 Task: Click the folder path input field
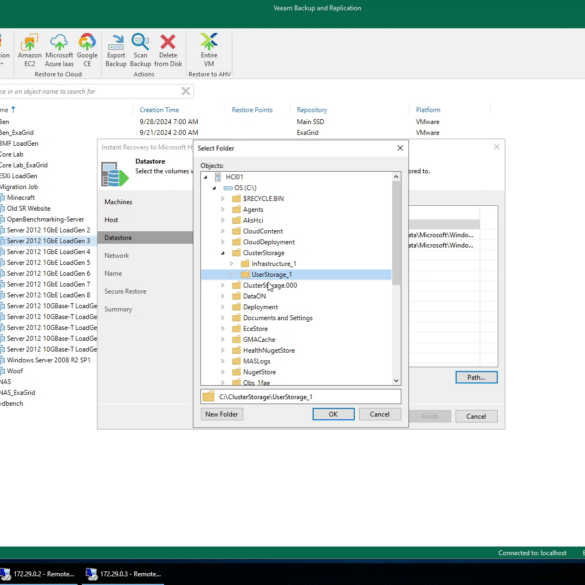(301, 397)
